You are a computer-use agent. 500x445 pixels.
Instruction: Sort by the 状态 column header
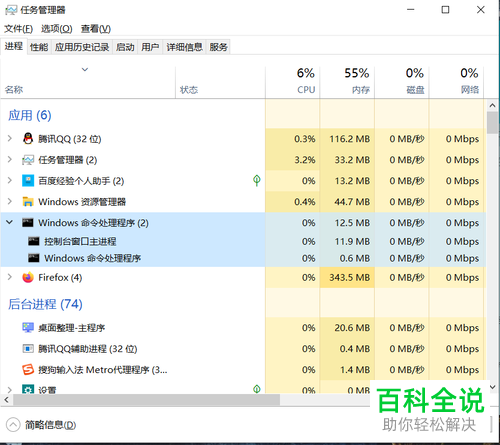tap(220, 82)
